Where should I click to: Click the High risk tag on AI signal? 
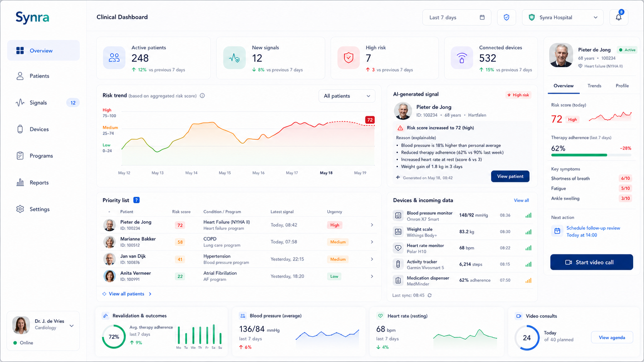(x=518, y=95)
